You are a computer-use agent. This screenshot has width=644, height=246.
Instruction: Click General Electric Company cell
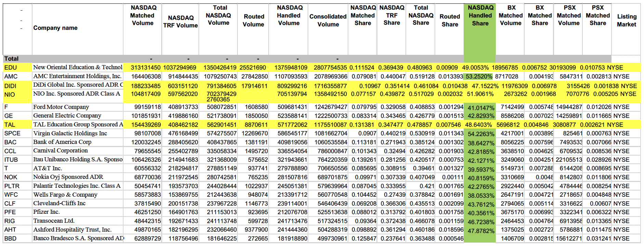67,115
